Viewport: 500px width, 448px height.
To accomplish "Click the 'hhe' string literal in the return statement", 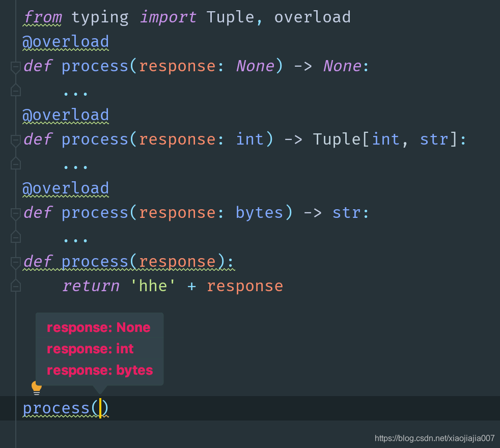I will pos(152,286).
